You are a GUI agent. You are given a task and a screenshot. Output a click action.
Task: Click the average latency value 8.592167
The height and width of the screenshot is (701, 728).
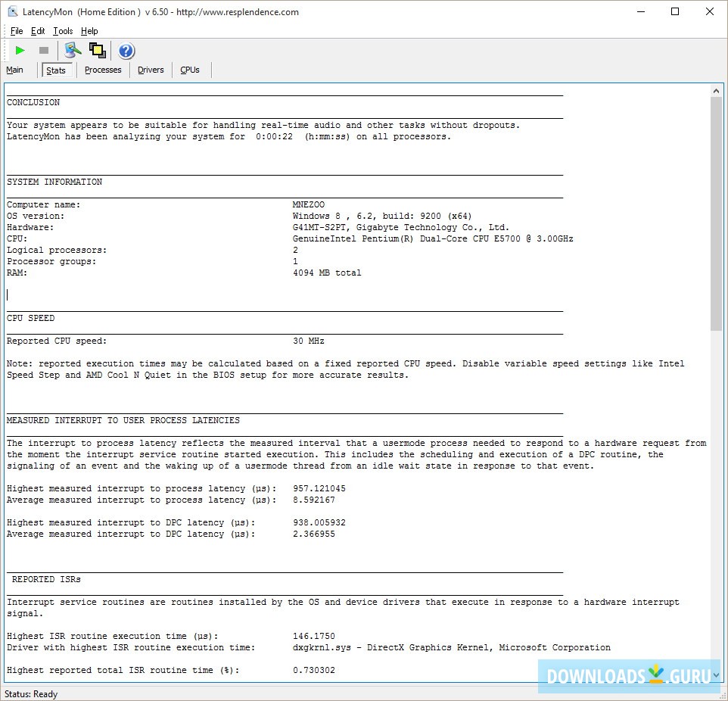pos(314,500)
